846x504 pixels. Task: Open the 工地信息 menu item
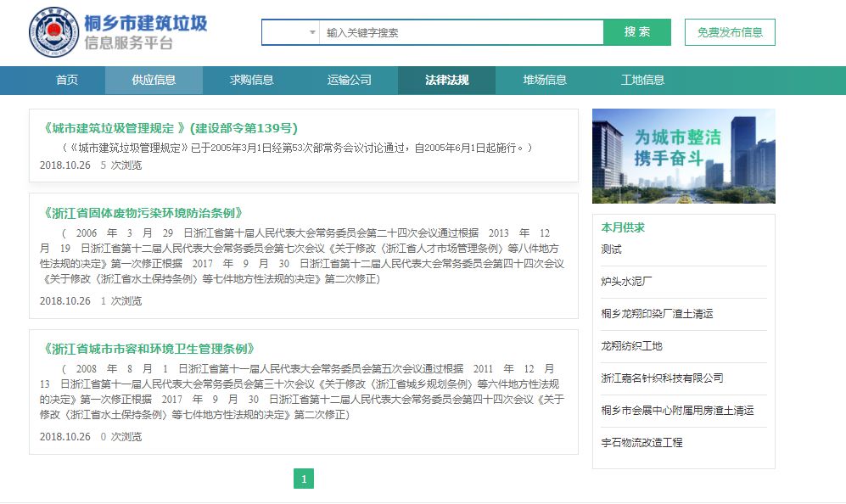[x=642, y=81]
